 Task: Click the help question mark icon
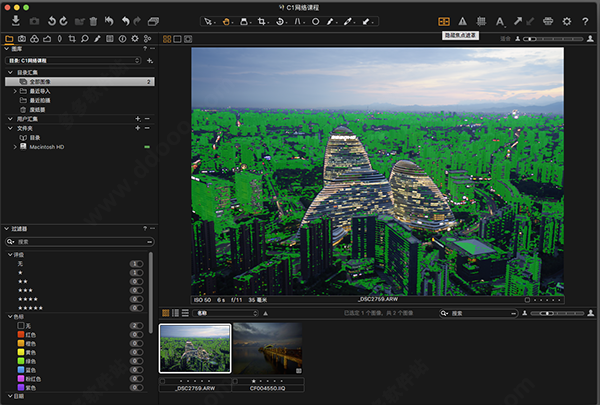tap(585, 20)
